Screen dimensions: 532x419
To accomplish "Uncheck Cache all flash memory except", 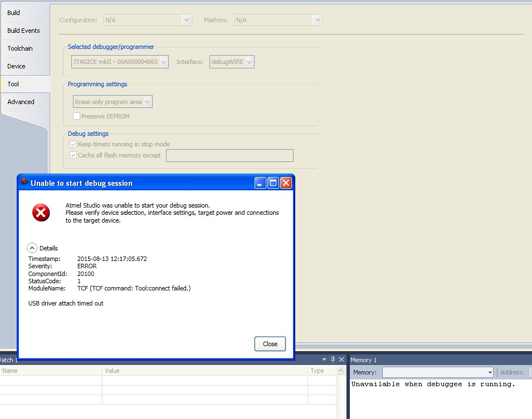I will (73, 155).
